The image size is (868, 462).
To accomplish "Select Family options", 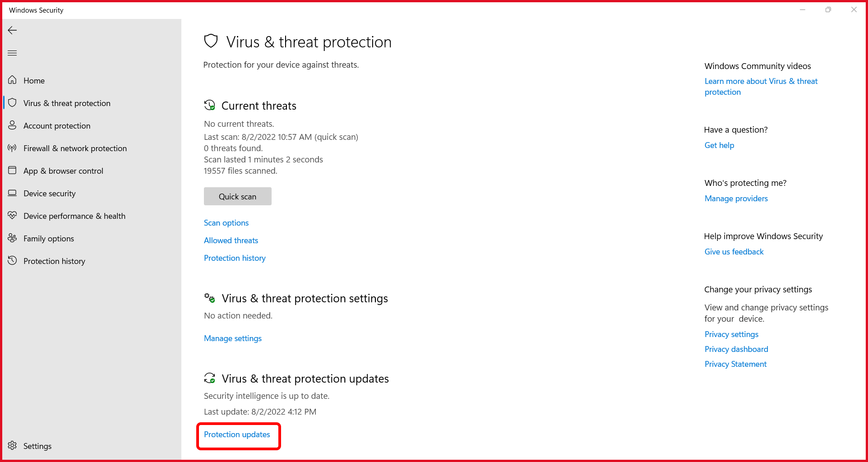I will (49, 238).
